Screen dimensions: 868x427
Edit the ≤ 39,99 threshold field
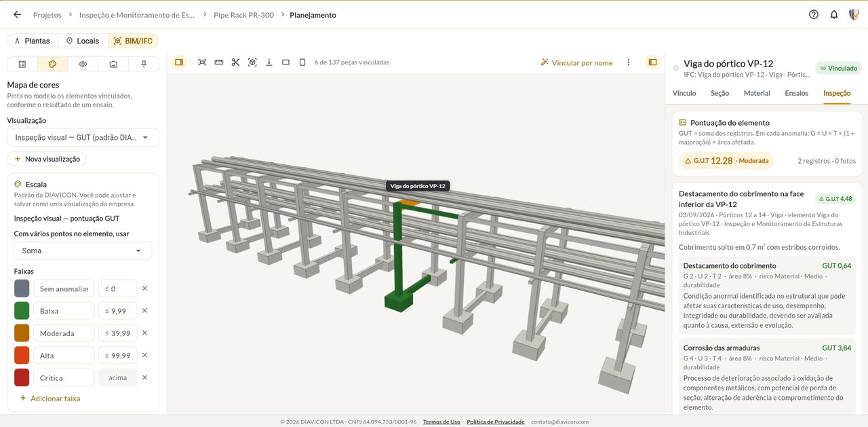point(118,333)
